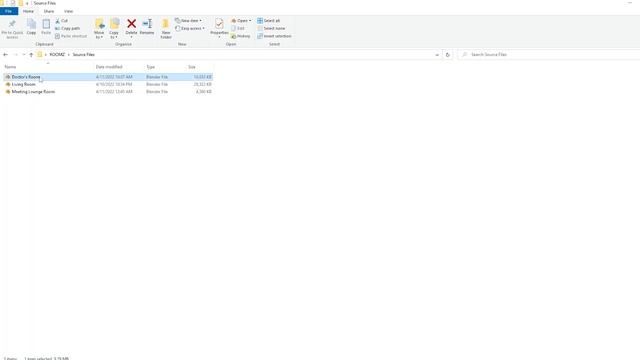Click the Doctor's Room date modified cell
The width and height of the screenshot is (640, 360).
[114, 77]
